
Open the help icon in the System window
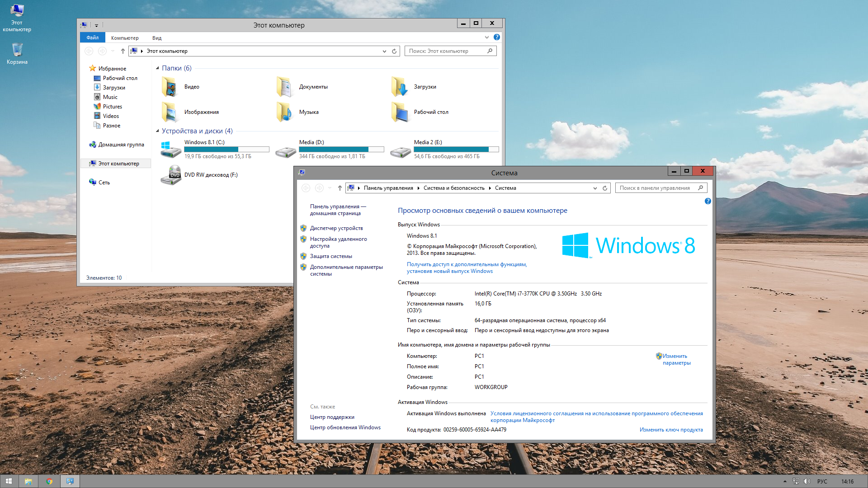[708, 201]
